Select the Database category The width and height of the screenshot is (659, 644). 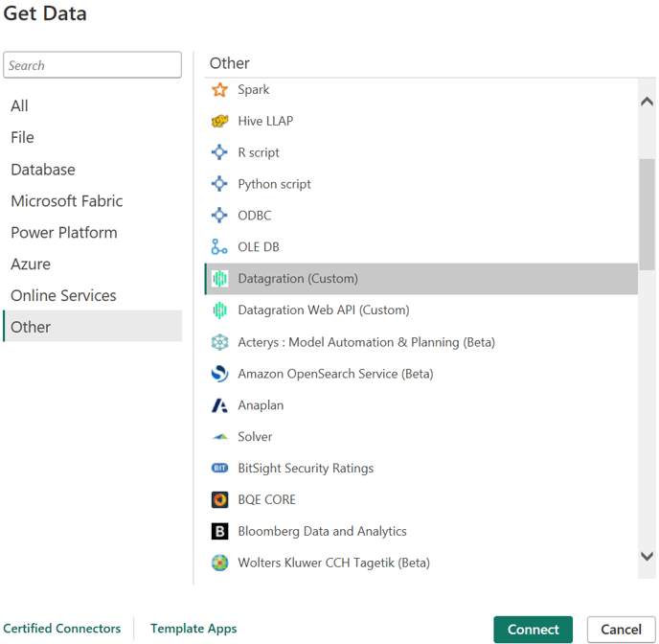pyautogui.click(x=93, y=170)
